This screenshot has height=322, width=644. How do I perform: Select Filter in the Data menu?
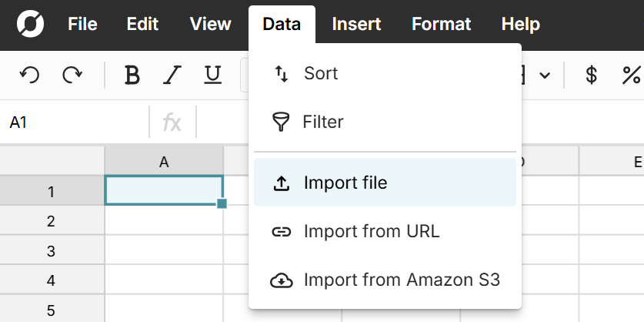coord(322,122)
